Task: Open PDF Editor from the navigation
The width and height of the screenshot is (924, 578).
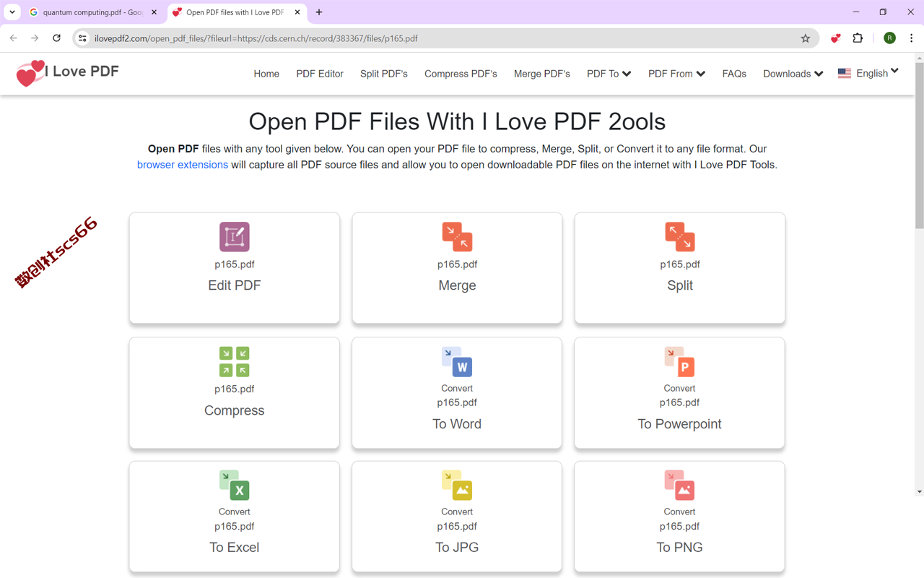Action: [320, 74]
